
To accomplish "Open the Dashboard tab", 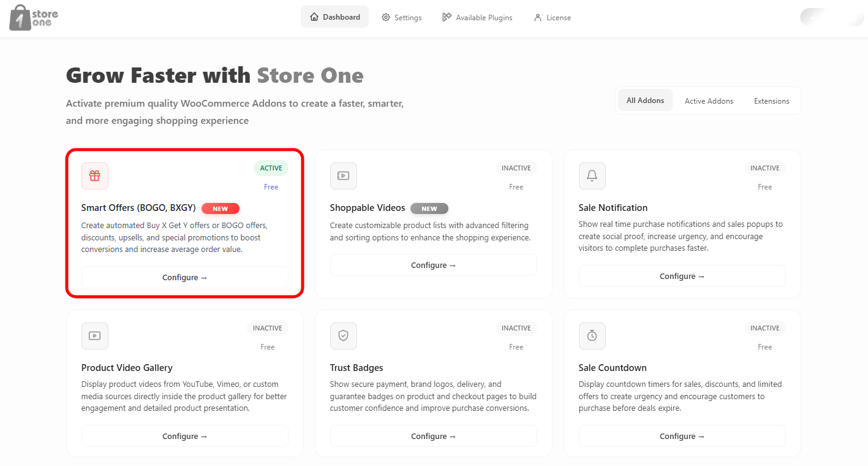I will tap(334, 17).
